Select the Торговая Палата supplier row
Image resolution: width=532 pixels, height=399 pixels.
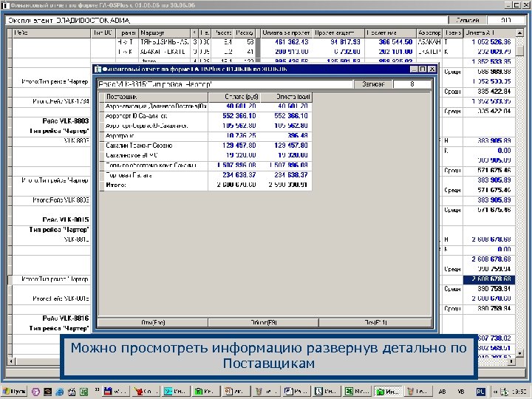pos(205,175)
